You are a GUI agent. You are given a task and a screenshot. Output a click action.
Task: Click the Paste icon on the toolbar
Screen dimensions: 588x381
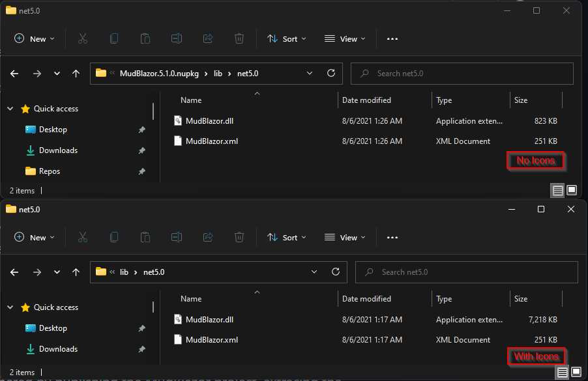tap(145, 38)
